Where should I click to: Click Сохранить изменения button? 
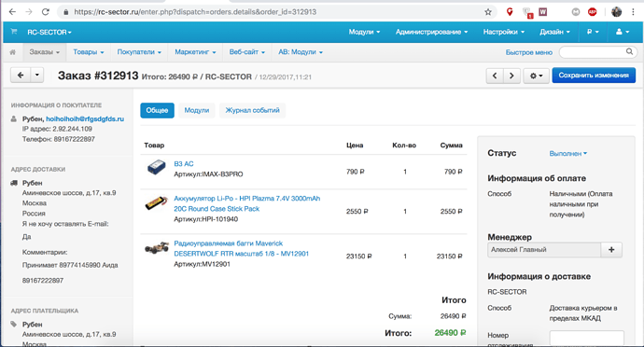click(594, 76)
